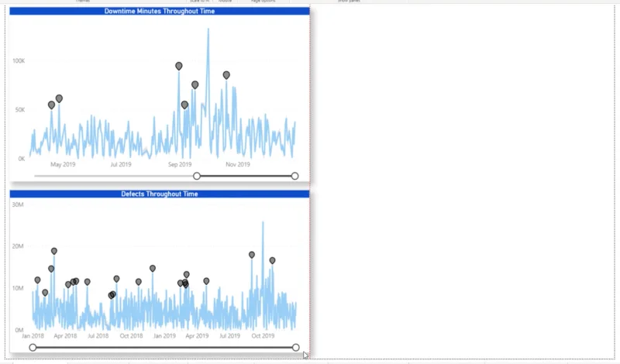Screen dimensions: 620x364
Task: Click the 100K label on Downtime y-axis
Action: pos(19,61)
